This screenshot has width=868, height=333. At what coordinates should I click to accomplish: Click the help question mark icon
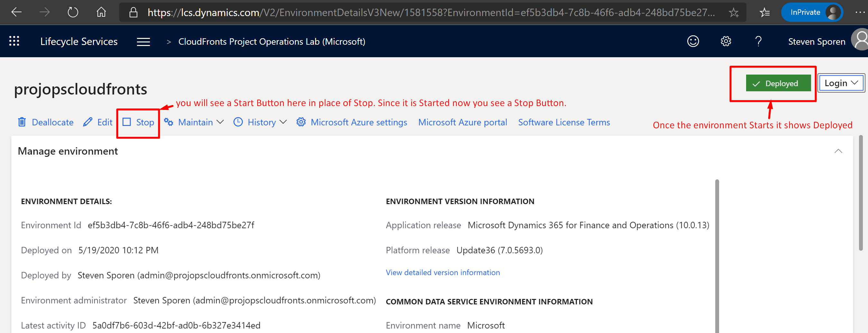[x=758, y=41]
